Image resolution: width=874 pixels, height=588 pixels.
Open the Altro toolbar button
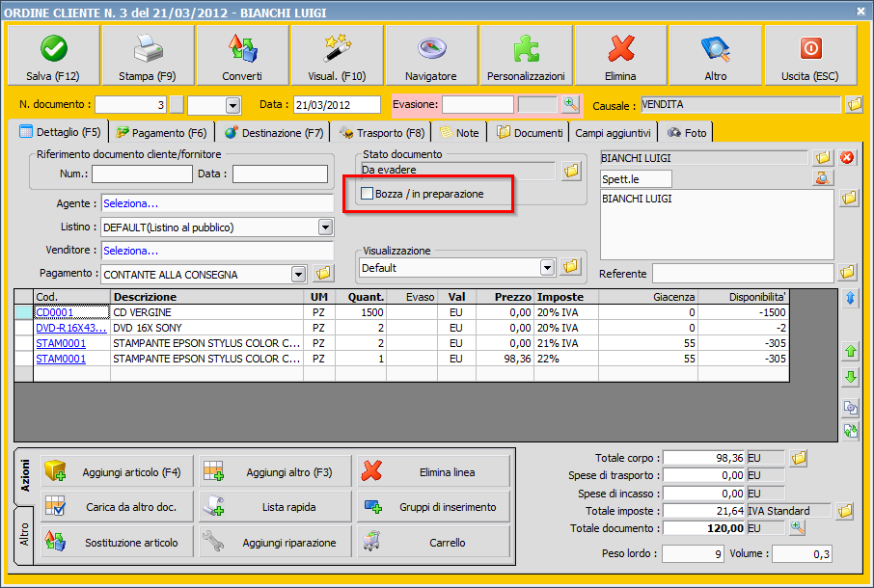[x=716, y=55]
